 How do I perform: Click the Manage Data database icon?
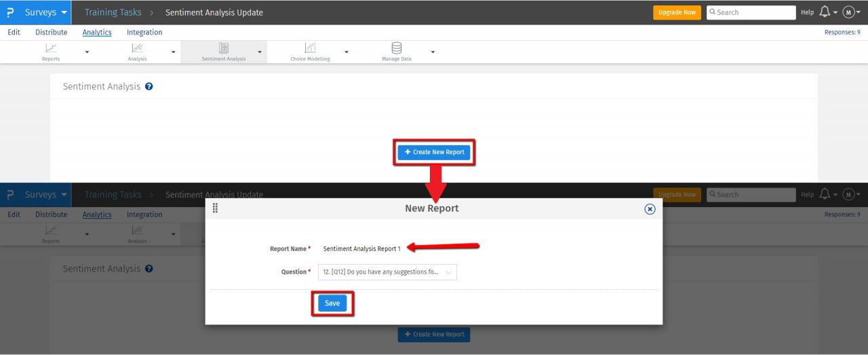pyautogui.click(x=397, y=48)
